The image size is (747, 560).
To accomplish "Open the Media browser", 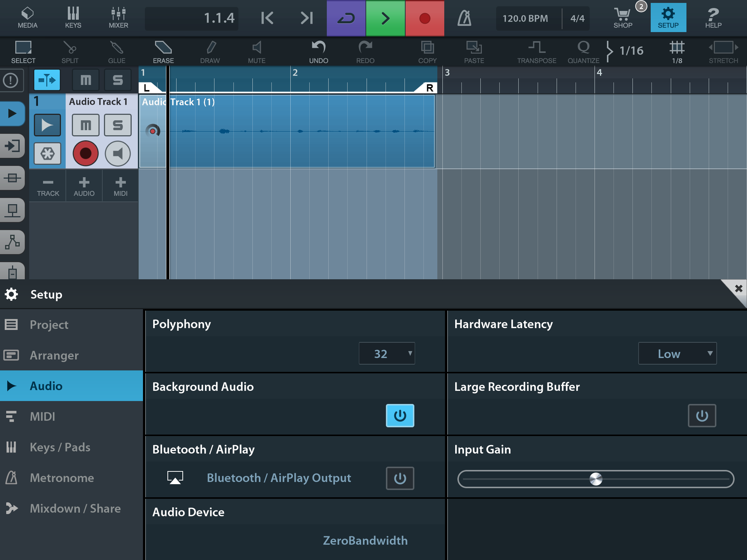I will [x=28, y=17].
